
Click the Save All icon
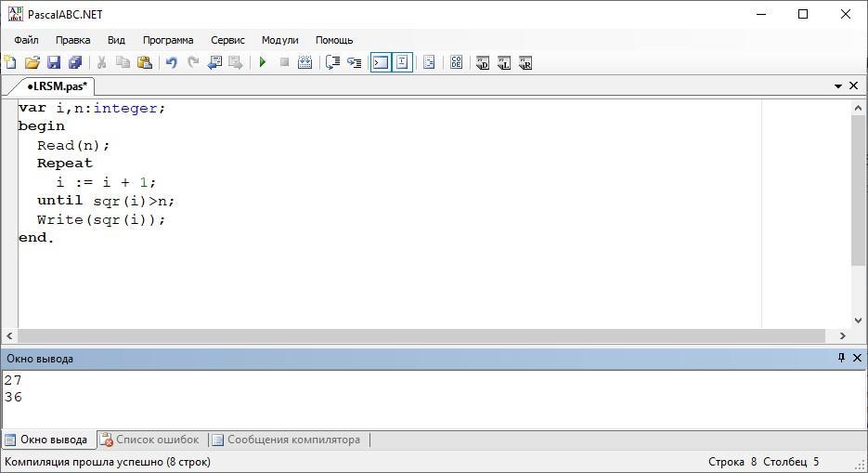tap(74, 62)
